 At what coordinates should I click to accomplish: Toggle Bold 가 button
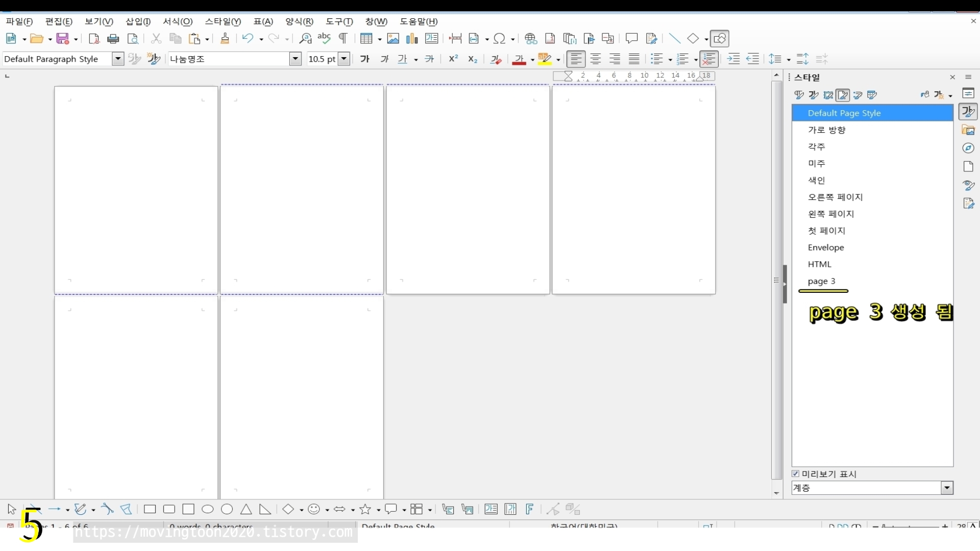(364, 59)
